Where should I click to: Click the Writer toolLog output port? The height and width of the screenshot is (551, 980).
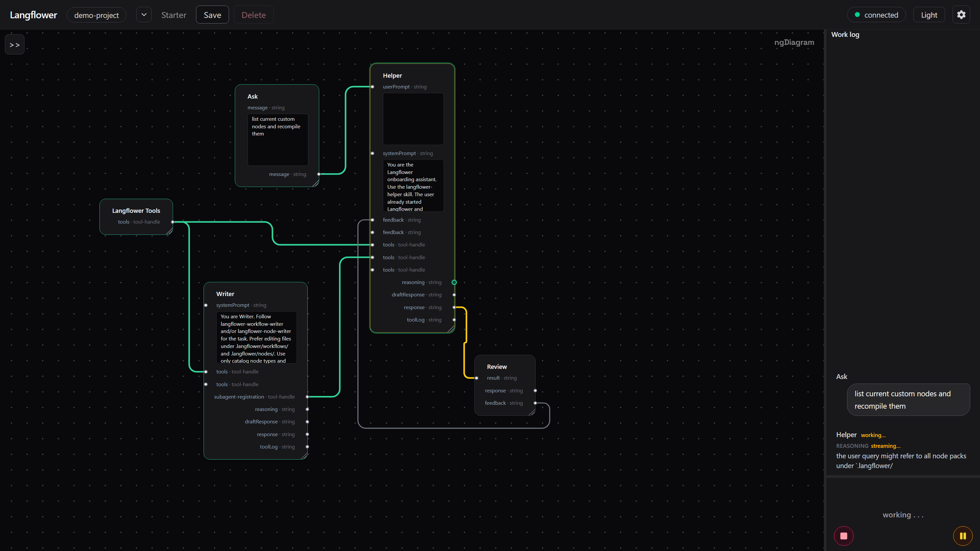[x=307, y=447]
